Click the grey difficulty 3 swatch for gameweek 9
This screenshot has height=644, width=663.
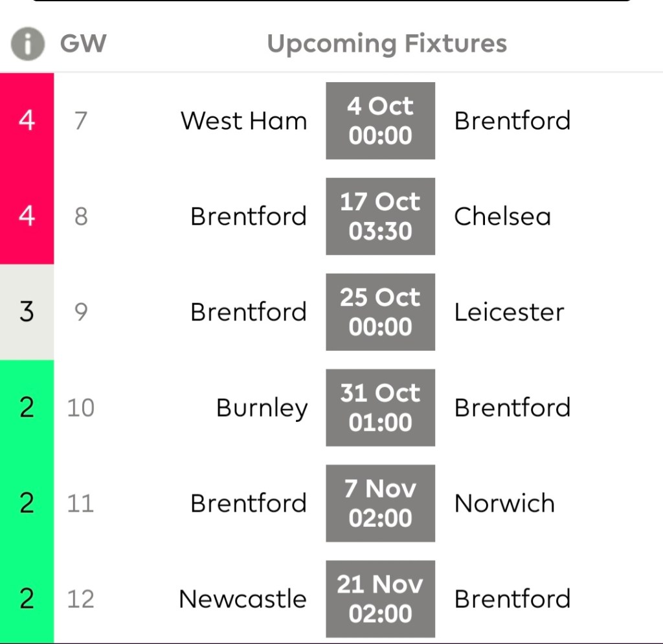tap(27, 312)
